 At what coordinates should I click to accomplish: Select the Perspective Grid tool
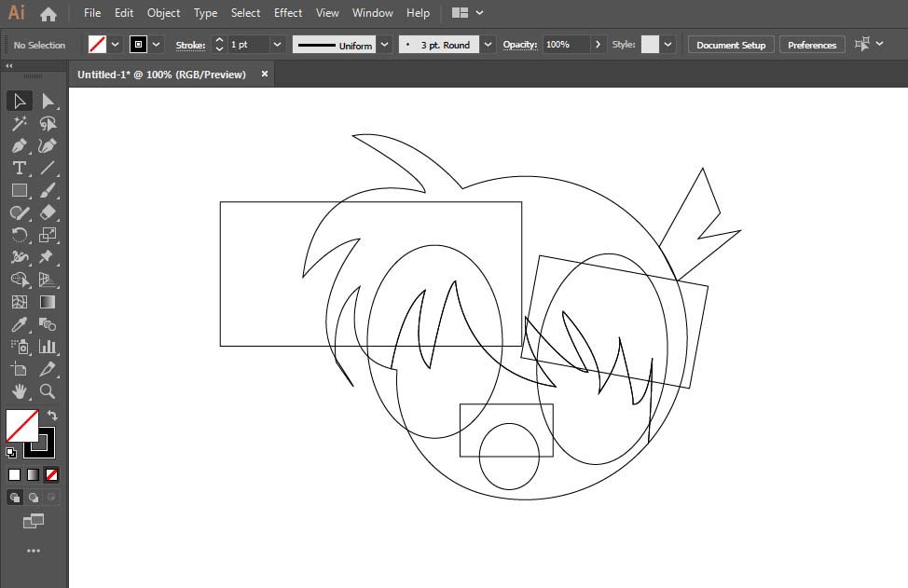point(48,280)
